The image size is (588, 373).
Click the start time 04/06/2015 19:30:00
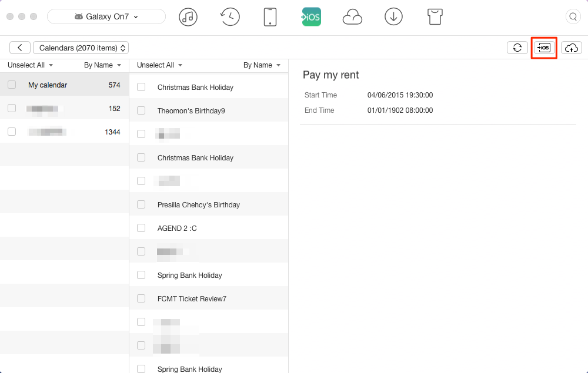(x=400, y=95)
